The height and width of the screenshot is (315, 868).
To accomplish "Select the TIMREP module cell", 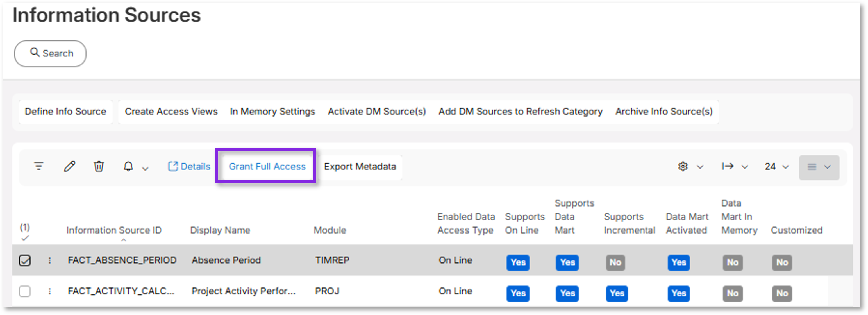I will coord(332,260).
